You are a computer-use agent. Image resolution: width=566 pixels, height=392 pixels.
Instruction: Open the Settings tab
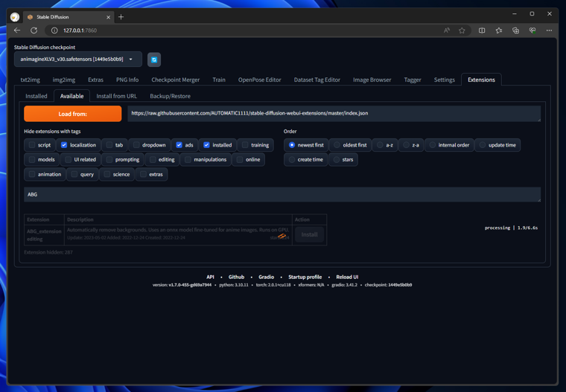[x=445, y=80]
